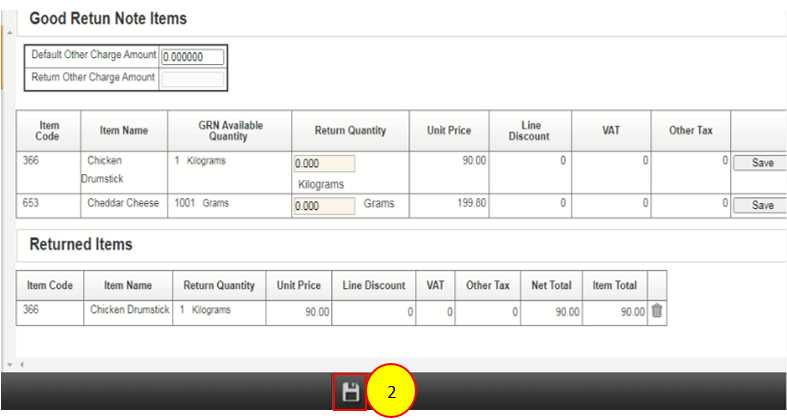The height and width of the screenshot is (420, 787).
Task: Click the floppy disk save icon in bottom bar
Action: [350, 393]
